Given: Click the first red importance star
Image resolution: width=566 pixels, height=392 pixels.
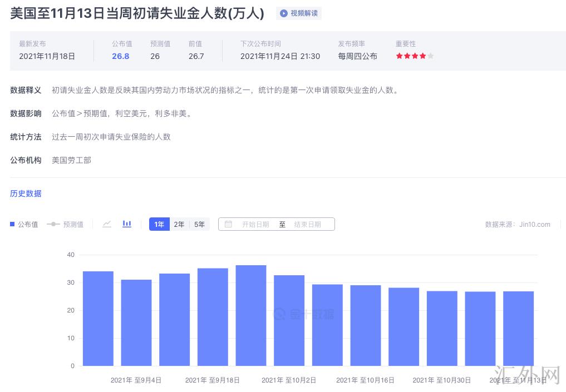Looking at the screenshot, I should click(399, 56).
